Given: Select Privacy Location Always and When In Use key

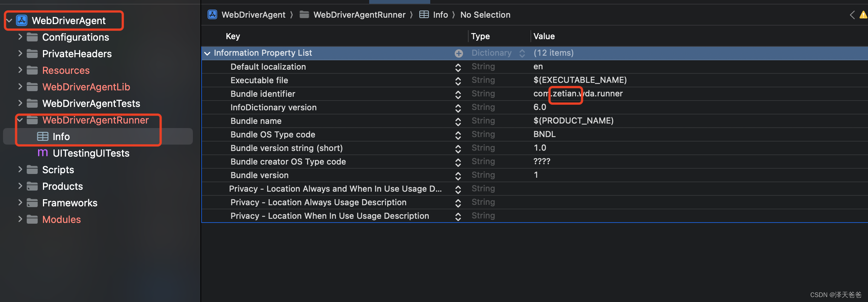Looking at the screenshot, I should point(335,189).
